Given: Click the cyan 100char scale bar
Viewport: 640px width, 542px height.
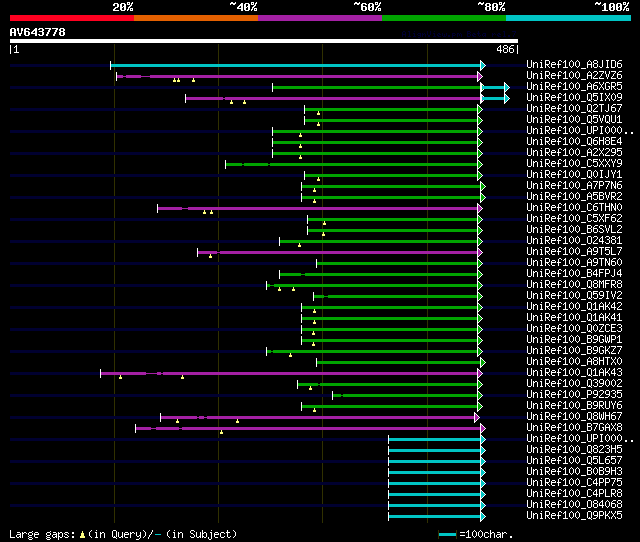Looking at the screenshot, I should [x=447, y=534].
